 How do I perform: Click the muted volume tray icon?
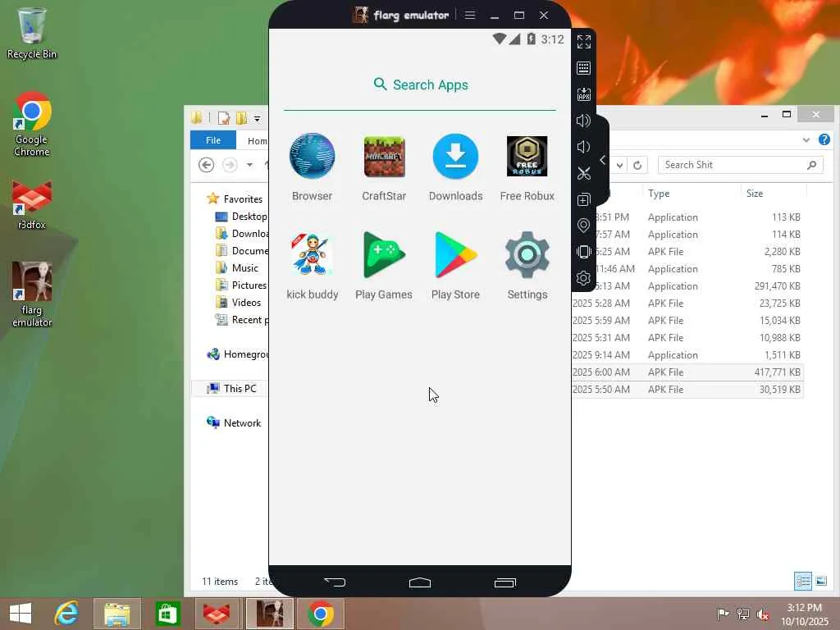762,614
